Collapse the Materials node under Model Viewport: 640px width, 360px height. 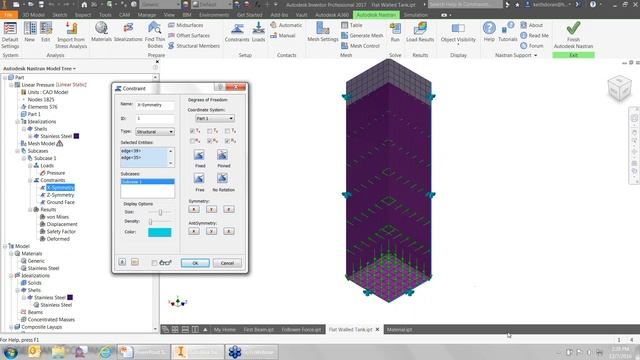(11, 254)
